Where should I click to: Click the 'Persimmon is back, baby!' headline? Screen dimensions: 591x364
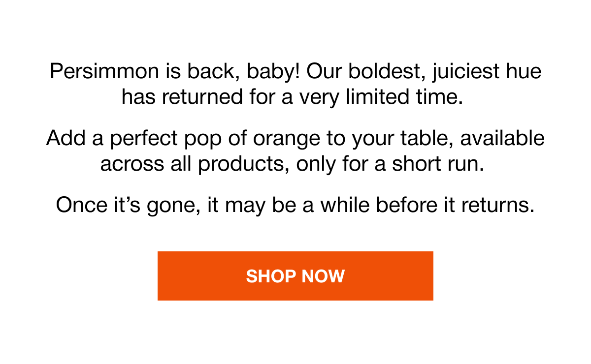tap(295, 84)
